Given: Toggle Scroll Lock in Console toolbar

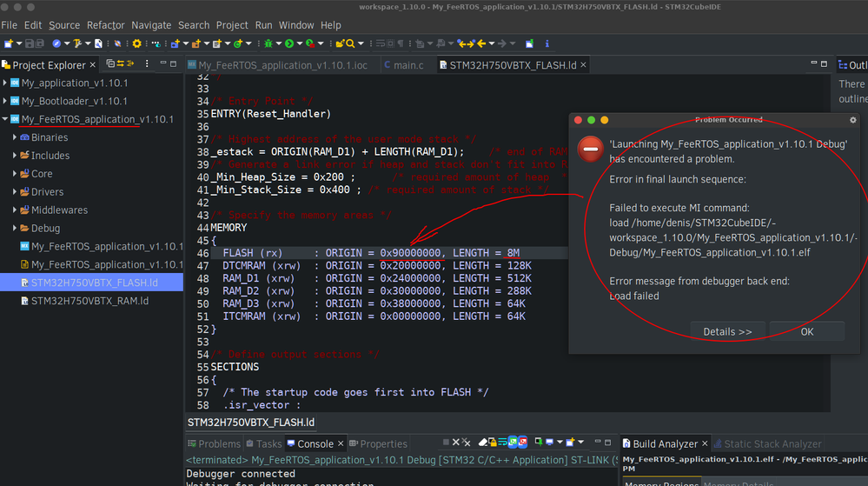Looking at the screenshot, I should point(492,443).
